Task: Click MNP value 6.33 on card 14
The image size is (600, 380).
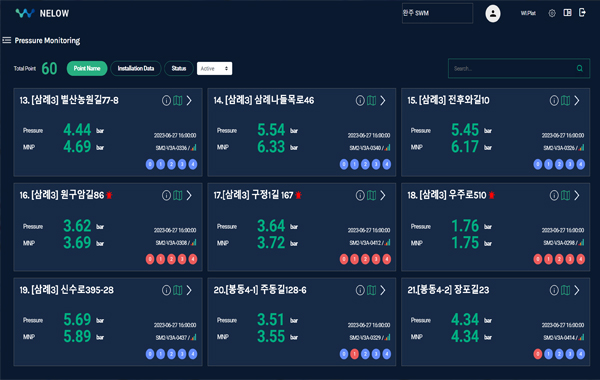Action: [x=271, y=147]
